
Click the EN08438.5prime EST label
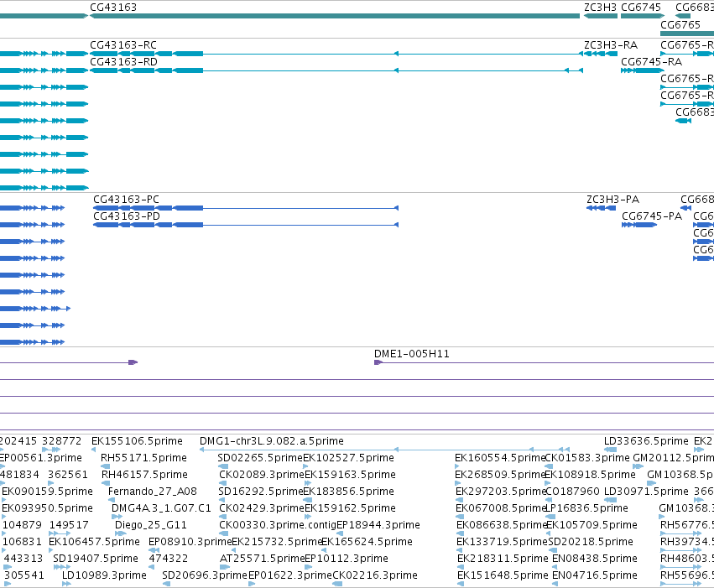pos(595,559)
